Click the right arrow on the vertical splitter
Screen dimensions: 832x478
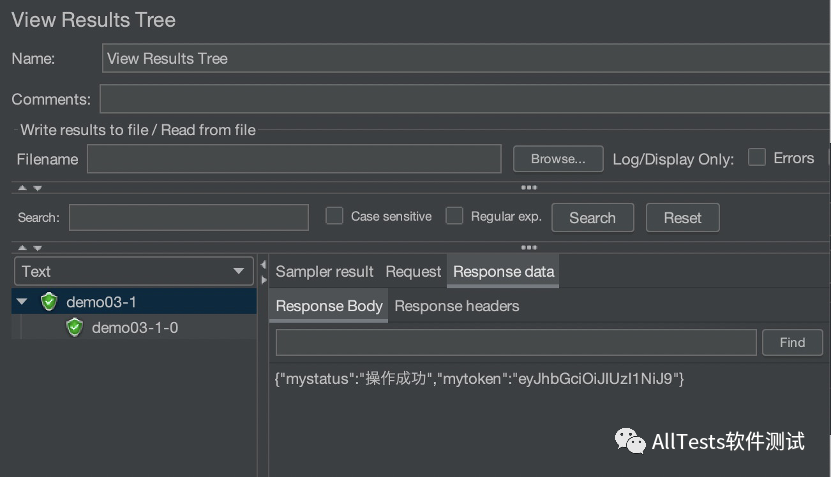[x=264, y=280]
